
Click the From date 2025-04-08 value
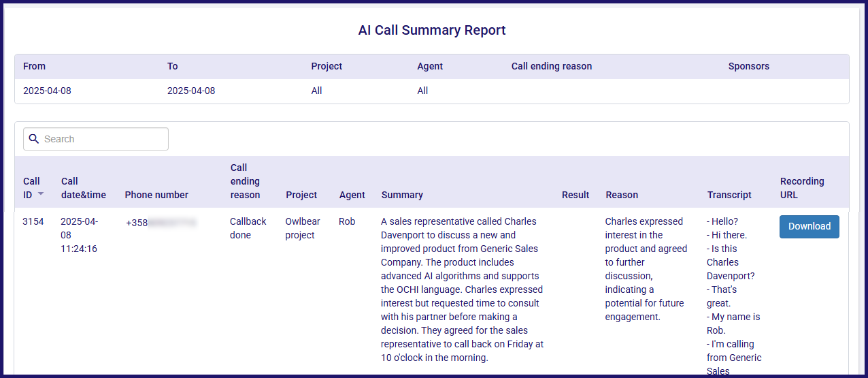[x=47, y=91]
